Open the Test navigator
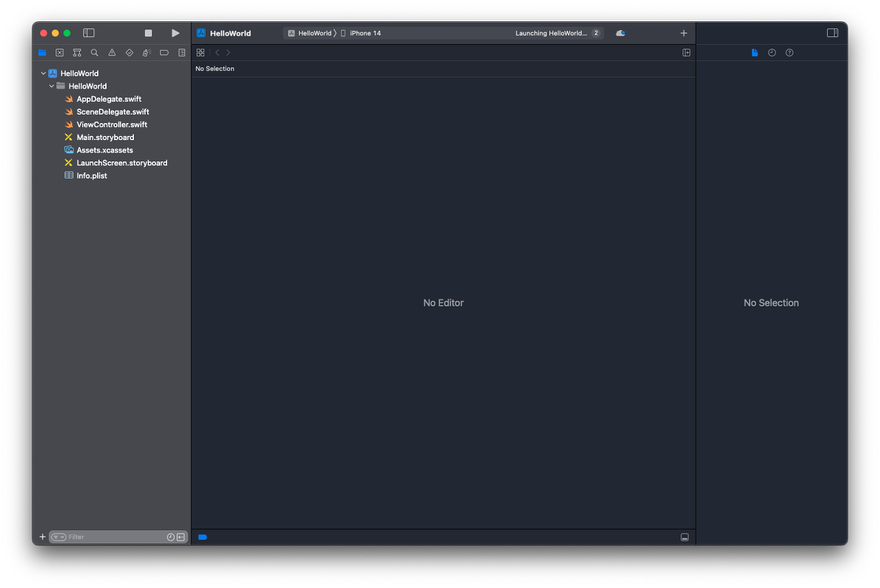The width and height of the screenshot is (880, 588). pos(129,53)
